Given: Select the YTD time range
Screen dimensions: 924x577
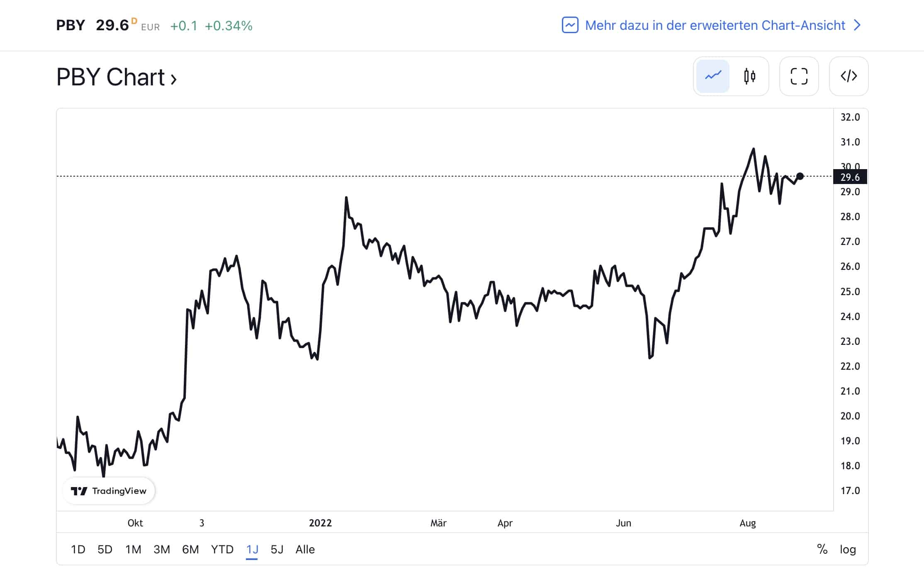Looking at the screenshot, I should [x=222, y=549].
